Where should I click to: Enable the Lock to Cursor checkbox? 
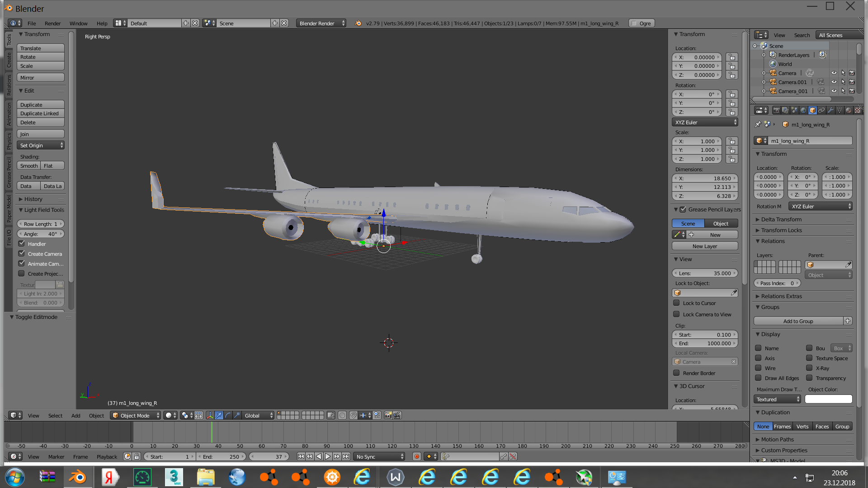coord(676,303)
